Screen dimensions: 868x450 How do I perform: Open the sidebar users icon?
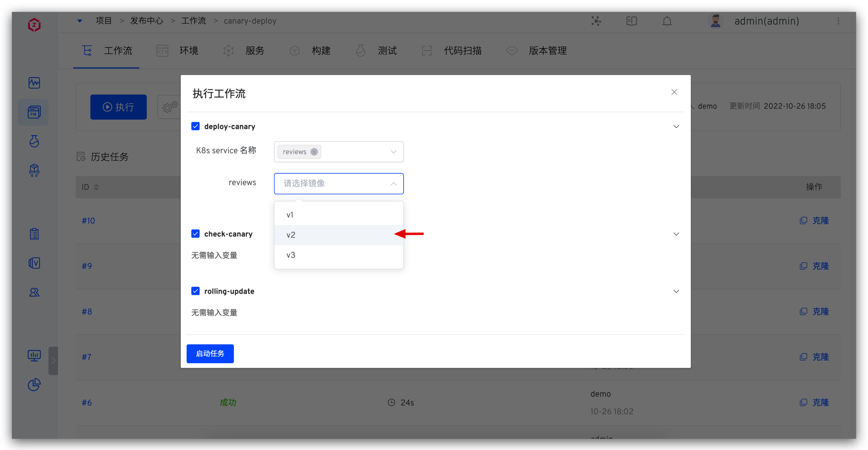click(x=34, y=292)
